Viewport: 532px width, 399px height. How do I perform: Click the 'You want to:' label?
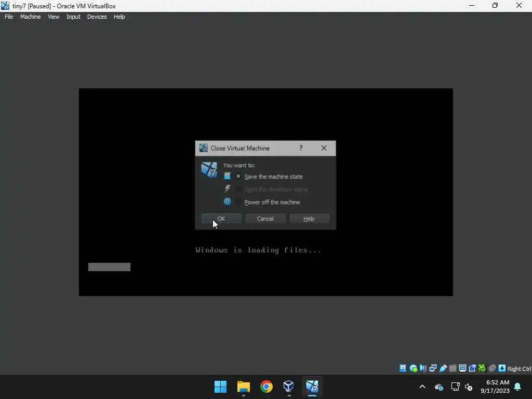pos(239,165)
